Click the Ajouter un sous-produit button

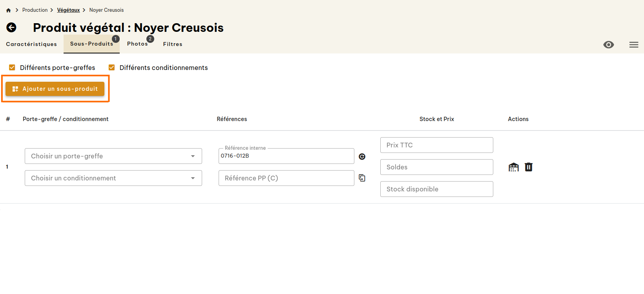pos(55,89)
